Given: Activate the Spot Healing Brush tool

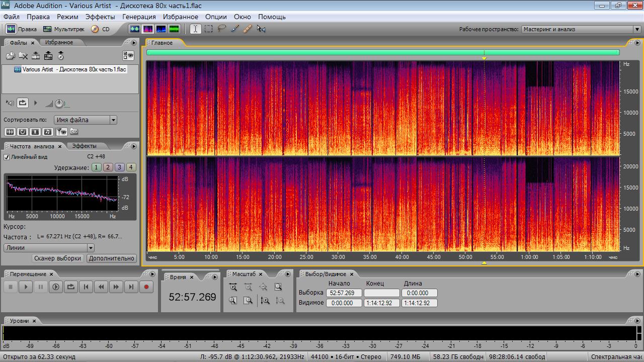Looking at the screenshot, I should [248, 29].
